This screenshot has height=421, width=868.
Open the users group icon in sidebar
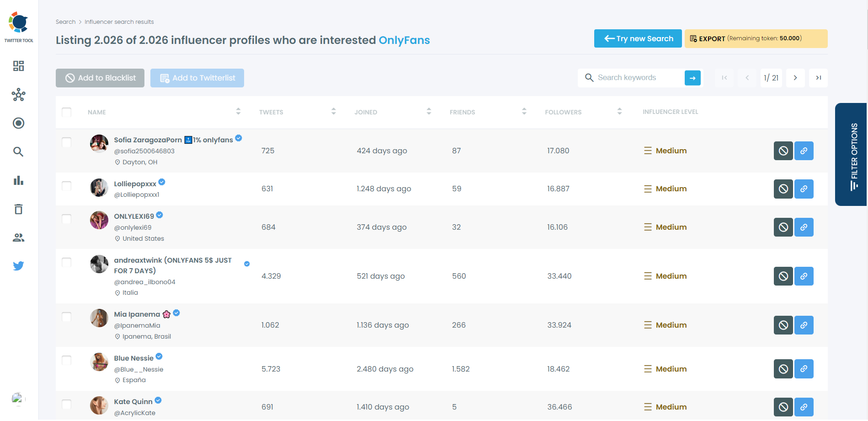point(18,237)
